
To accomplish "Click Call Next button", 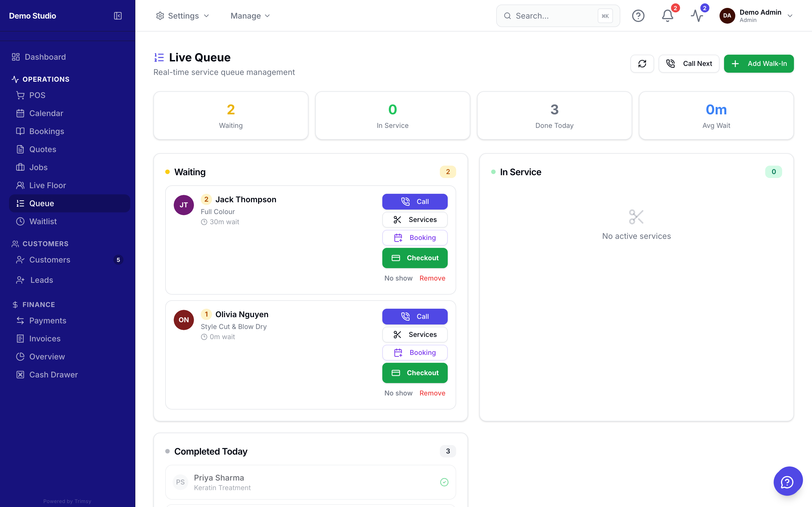I will tap(689, 64).
